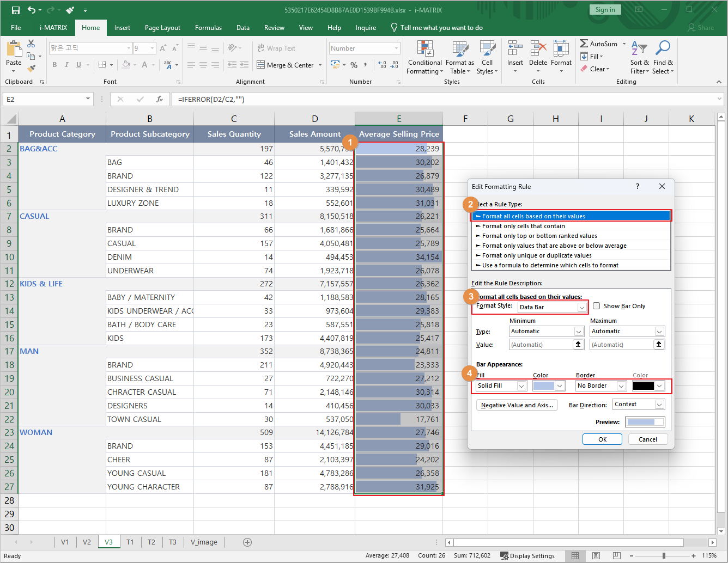Screen dimensions: 728x563
Task: Click the Paste clipboard icon
Action: (14, 50)
